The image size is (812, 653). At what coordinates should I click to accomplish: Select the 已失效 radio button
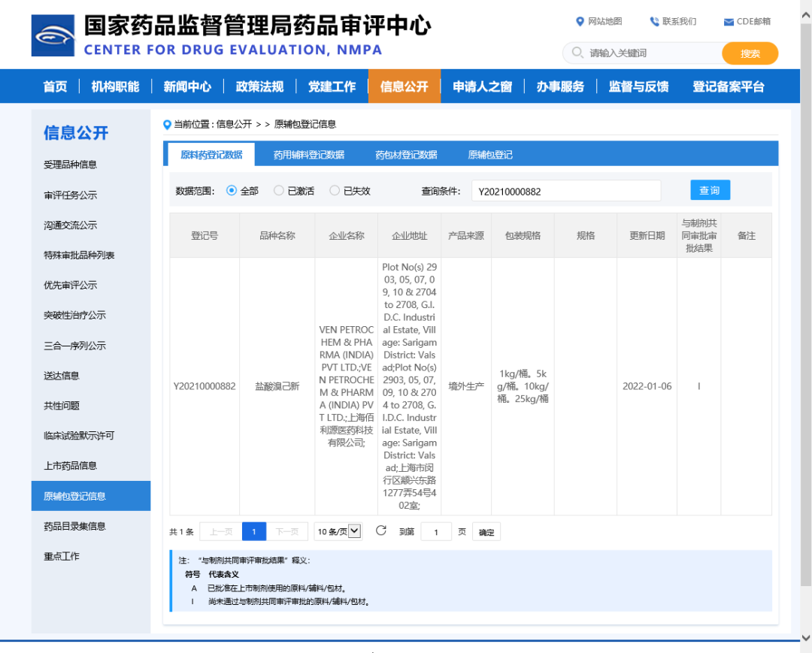coord(335,191)
